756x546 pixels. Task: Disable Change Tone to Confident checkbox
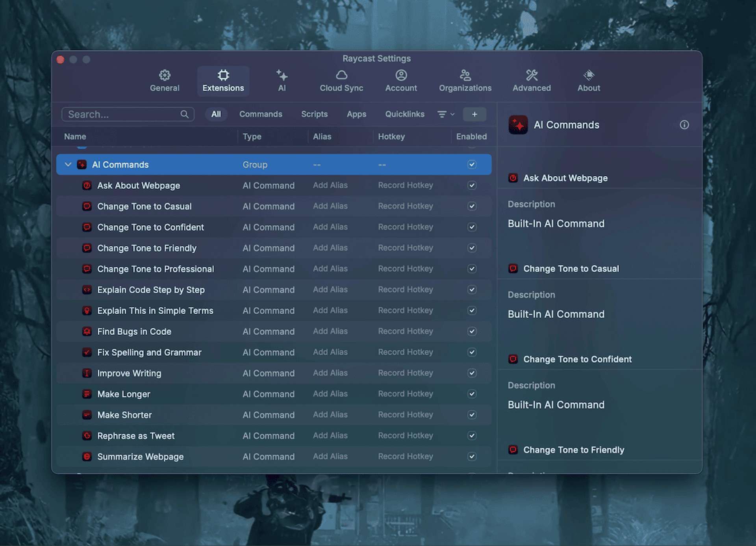pyautogui.click(x=472, y=227)
